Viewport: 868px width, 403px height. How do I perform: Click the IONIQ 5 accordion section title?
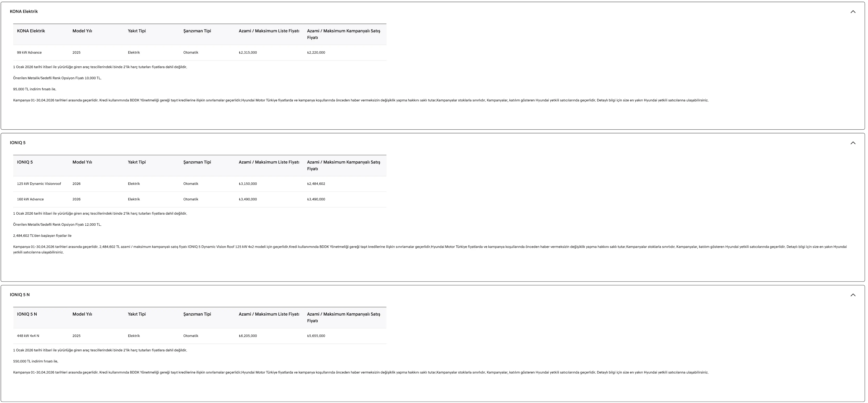coord(18,143)
